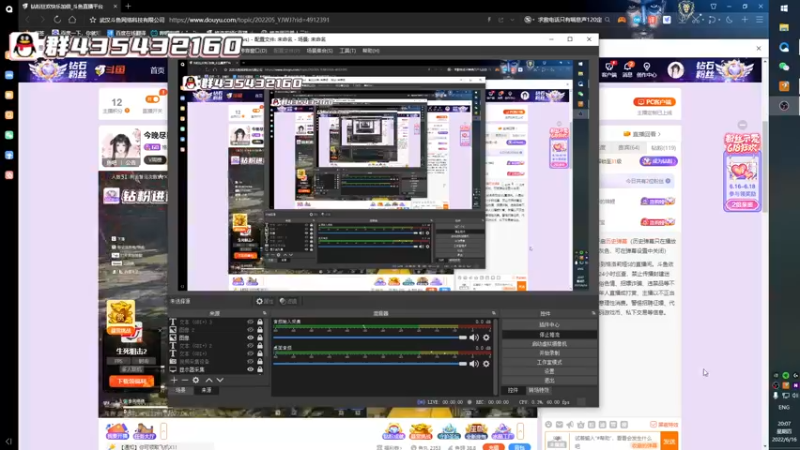This screenshot has height=450, width=800.
Task: Move the selected source up with the arrow
Action: 209,380
